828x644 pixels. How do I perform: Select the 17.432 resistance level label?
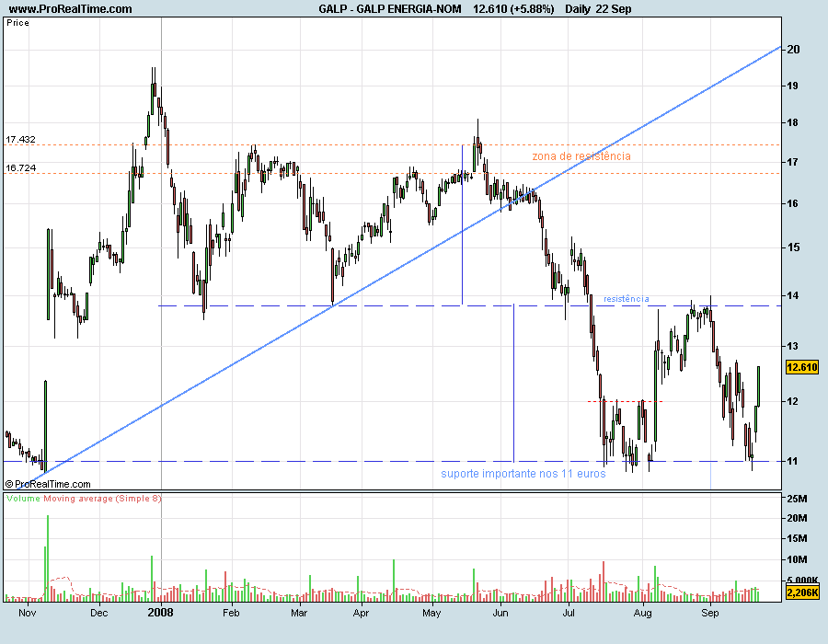tap(20, 139)
